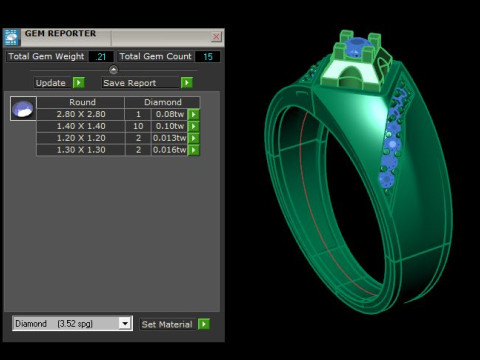Click the green arrow next to Set Material
The height and width of the screenshot is (360, 480).
click(204, 324)
